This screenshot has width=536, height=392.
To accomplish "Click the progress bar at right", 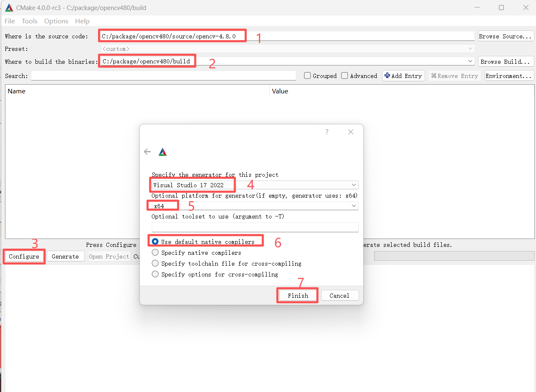I will click(x=454, y=256).
